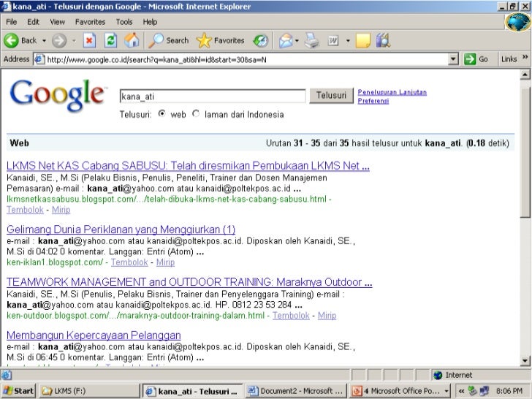
Task: Click the status bar page icon
Action: click(x=6, y=375)
